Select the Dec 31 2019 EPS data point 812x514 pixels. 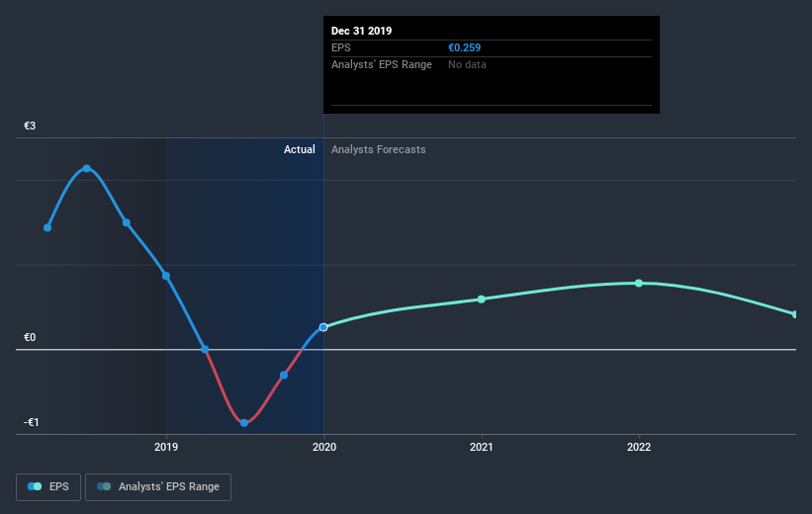coord(323,327)
